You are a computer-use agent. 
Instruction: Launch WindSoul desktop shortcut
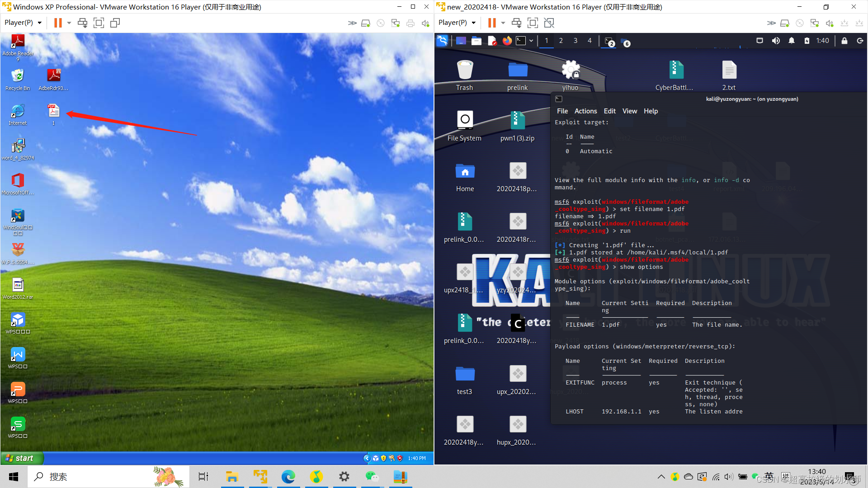tap(18, 221)
